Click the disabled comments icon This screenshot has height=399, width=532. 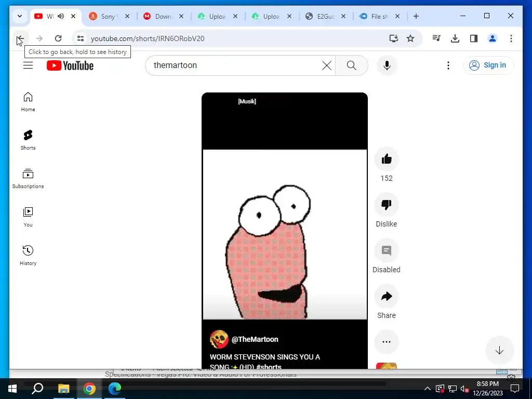click(x=387, y=250)
